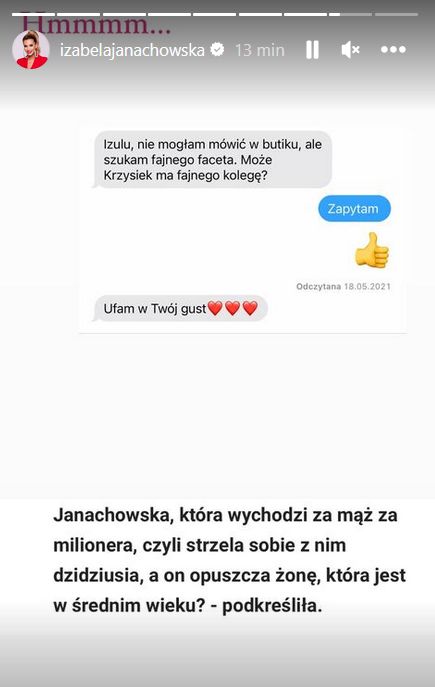Open izabelajanachowska's profile picture avatar

point(31,50)
